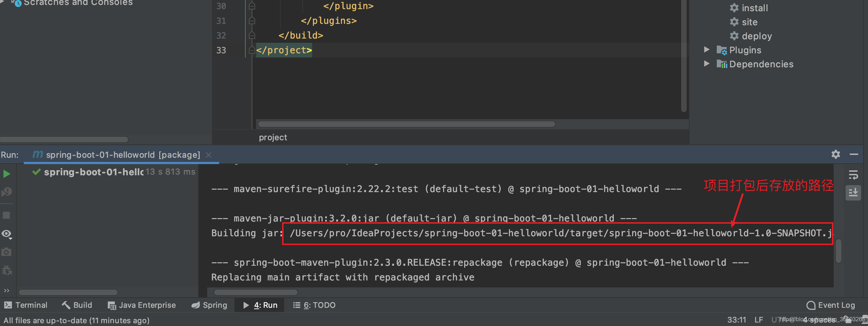This screenshot has width=868, height=326.
Task: Click the Java Enterprise icon
Action: pos(112,306)
